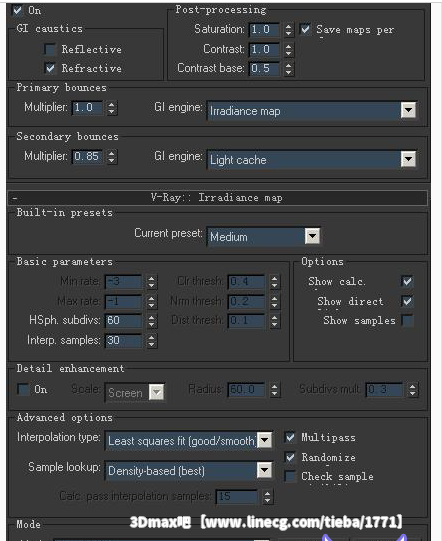The width and height of the screenshot is (442, 541).
Task: Click the Nrm thresh field
Action: point(246,301)
